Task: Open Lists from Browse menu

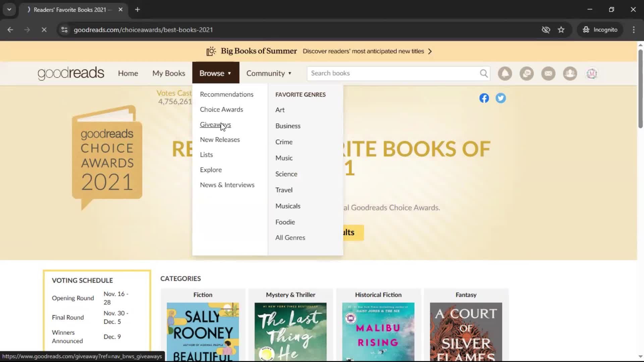Action: click(x=206, y=155)
